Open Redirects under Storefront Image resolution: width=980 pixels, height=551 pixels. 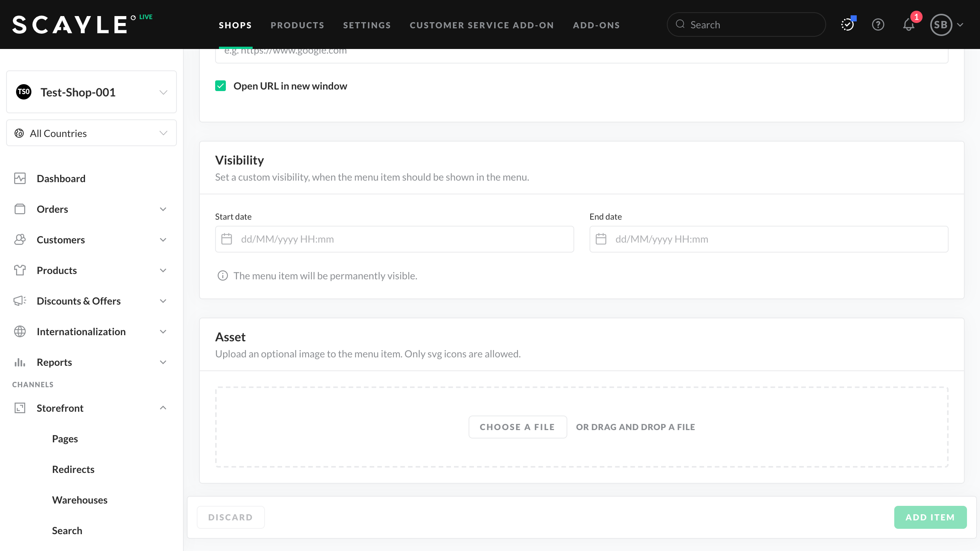point(73,469)
